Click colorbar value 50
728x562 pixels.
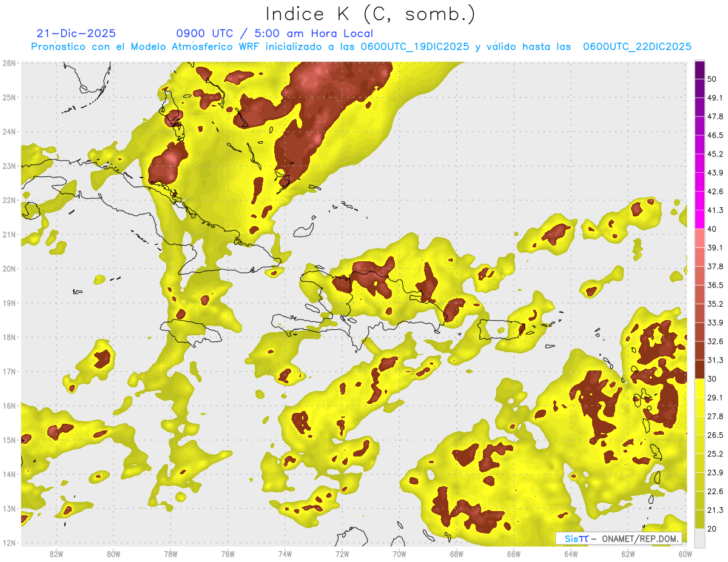[x=712, y=79]
